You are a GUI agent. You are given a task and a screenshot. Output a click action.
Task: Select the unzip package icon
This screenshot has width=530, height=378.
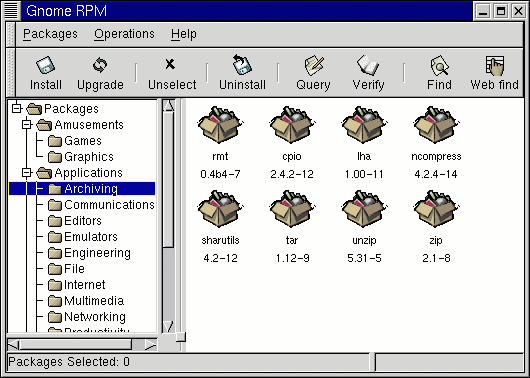pyautogui.click(x=364, y=209)
